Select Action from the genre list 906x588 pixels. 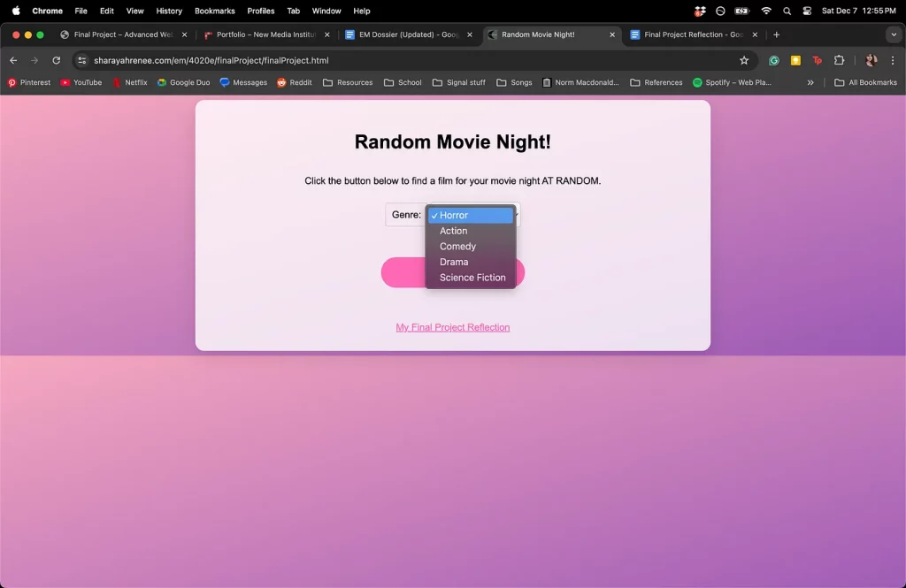(454, 231)
